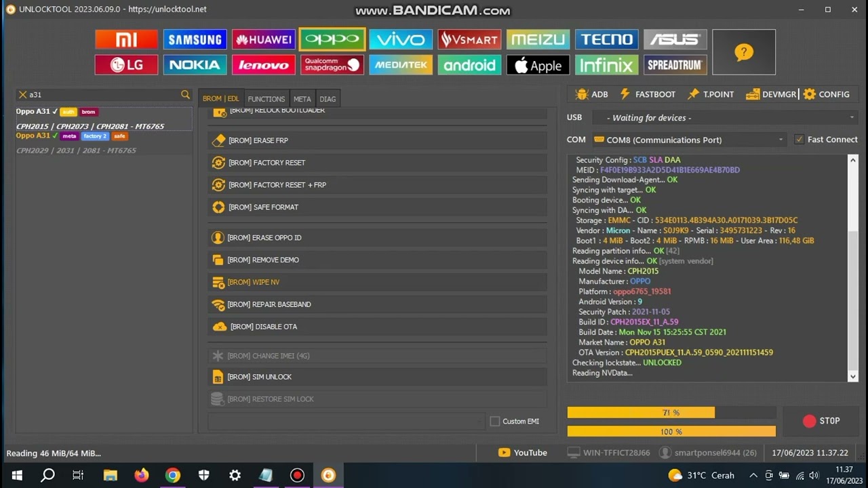The height and width of the screenshot is (488, 868).
Task: Click the a31 model search field
Action: 104,95
